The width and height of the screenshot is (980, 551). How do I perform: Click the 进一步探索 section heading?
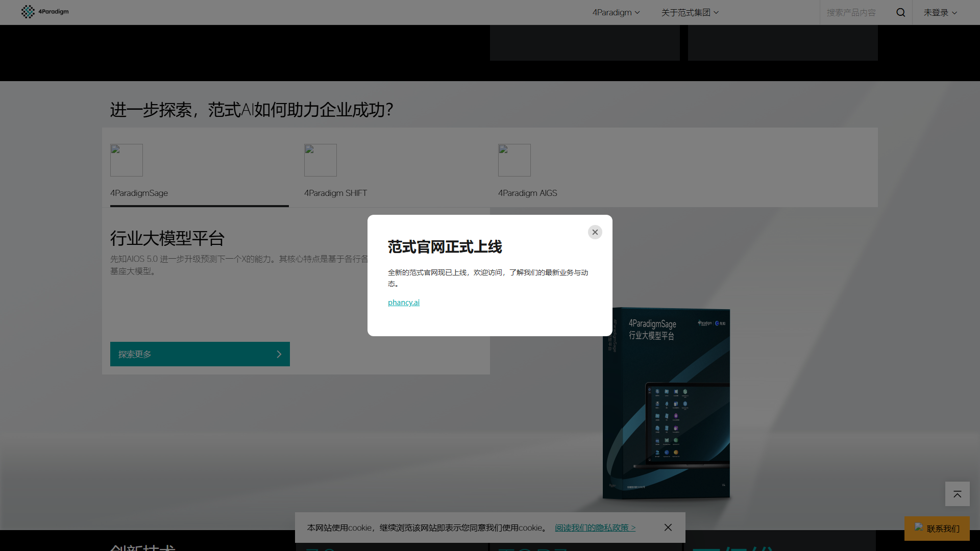(252, 110)
